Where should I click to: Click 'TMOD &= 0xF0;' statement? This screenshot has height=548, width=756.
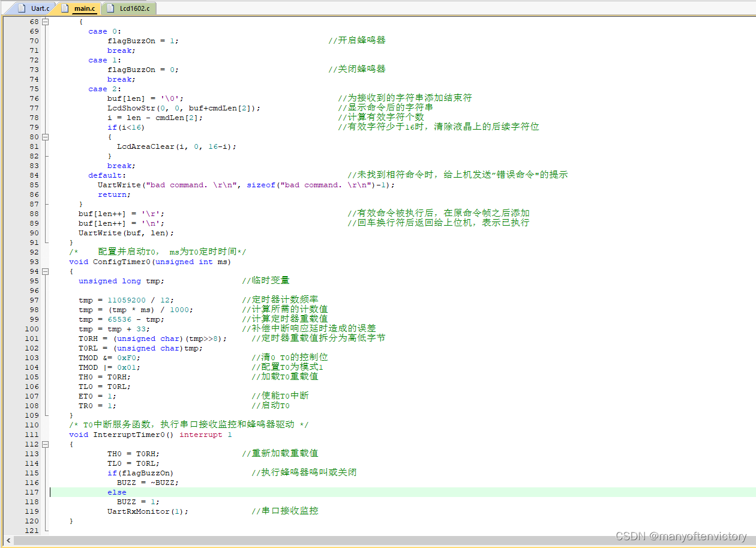tap(109, 358)
